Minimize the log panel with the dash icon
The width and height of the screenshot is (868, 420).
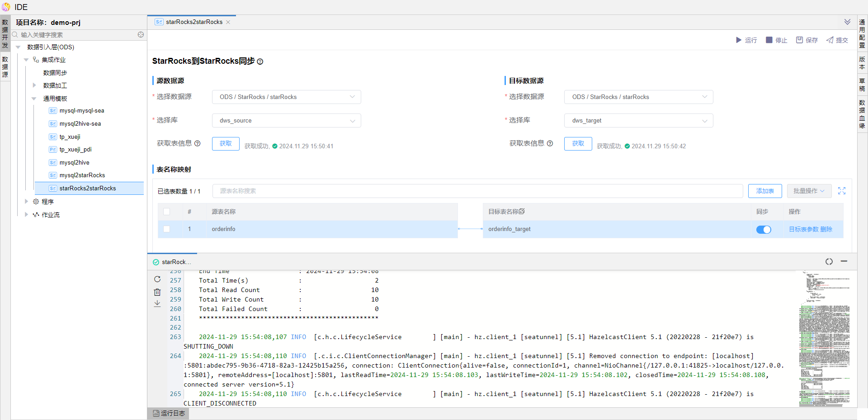pos(844,261)
